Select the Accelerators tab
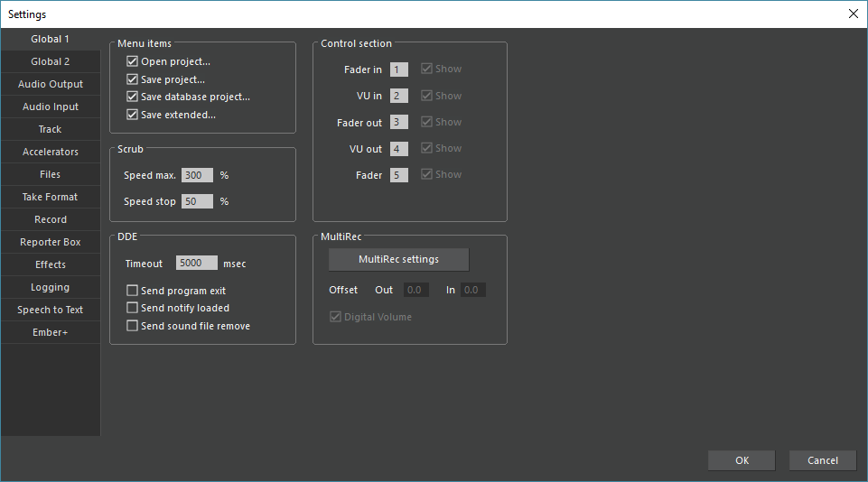 pyautogui.click(x=51, y=152)
